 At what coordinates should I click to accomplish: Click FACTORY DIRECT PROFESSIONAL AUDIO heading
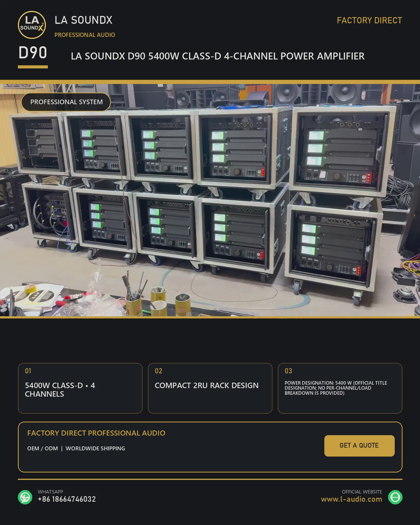96,433
